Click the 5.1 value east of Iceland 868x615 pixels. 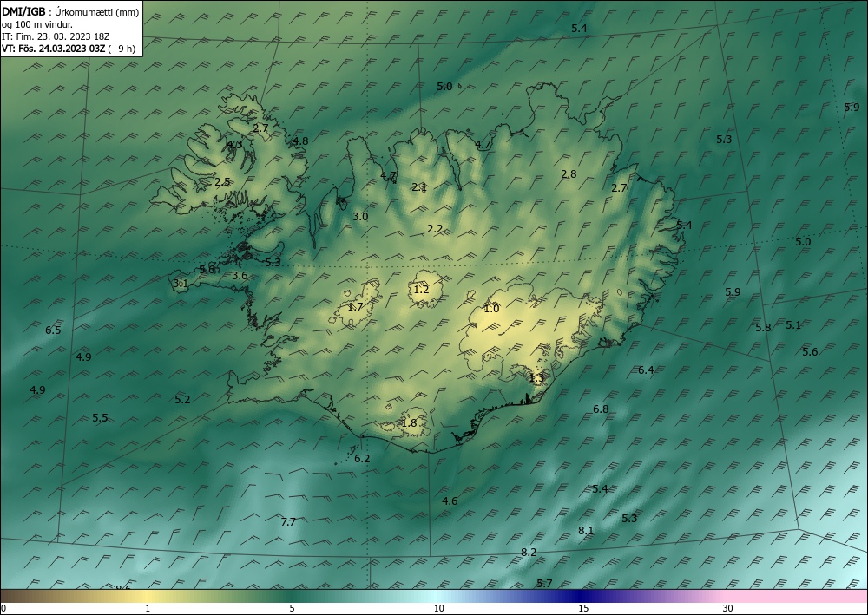point(793,325)
